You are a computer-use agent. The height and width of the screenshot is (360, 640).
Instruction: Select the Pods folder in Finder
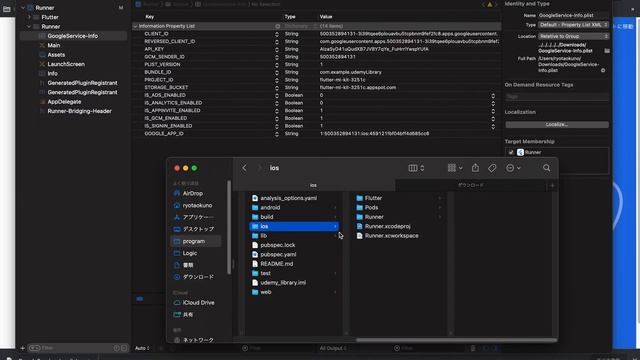371,207
